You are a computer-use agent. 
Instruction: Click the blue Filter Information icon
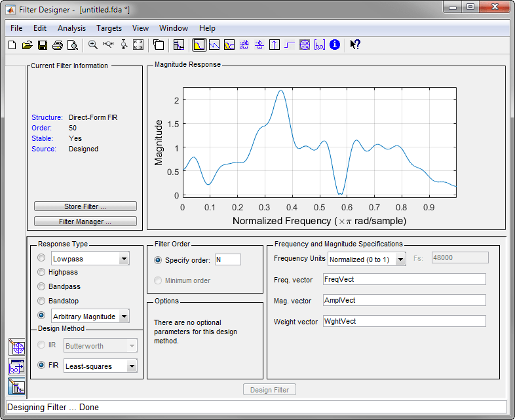coord(335,45)
